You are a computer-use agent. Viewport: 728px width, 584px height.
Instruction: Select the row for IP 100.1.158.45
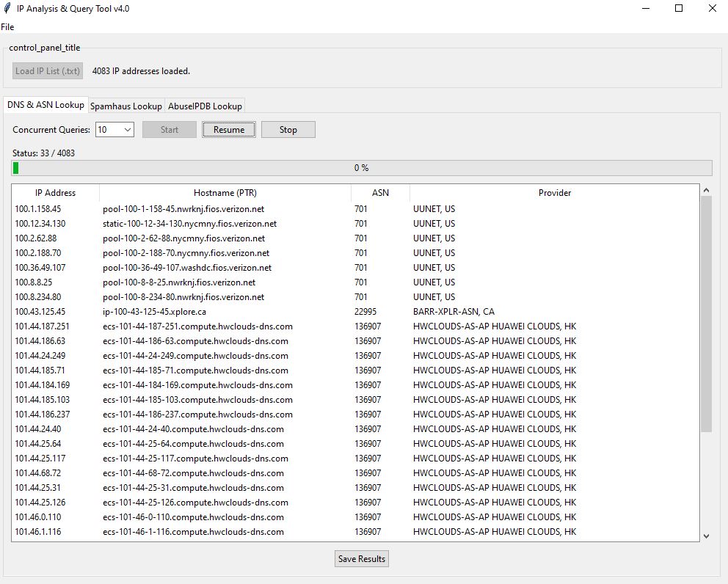tap(355, 209)
